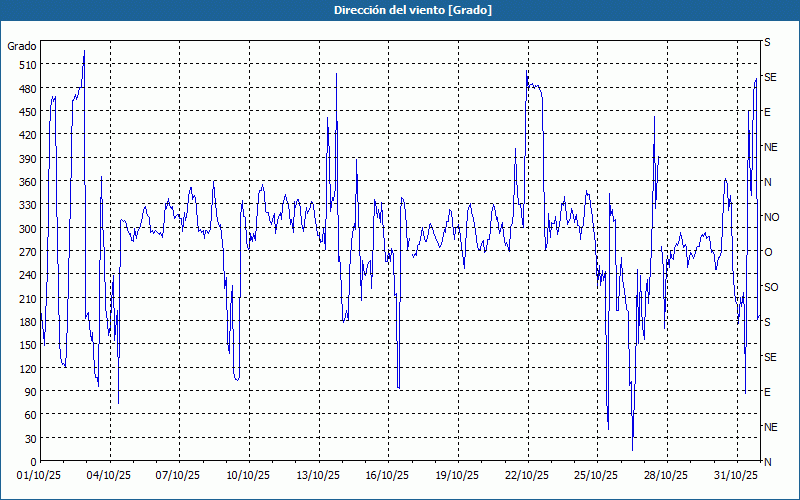
Task: Click the 'Grado' y-axis unit label
Action: click(x=22, y=46)
